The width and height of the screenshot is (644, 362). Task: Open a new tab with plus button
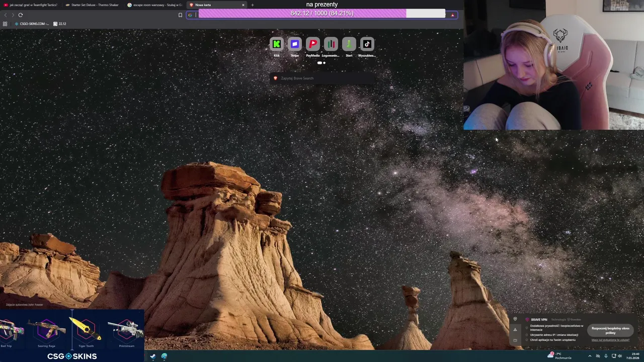pyautogui.click(x=252, y=5)
